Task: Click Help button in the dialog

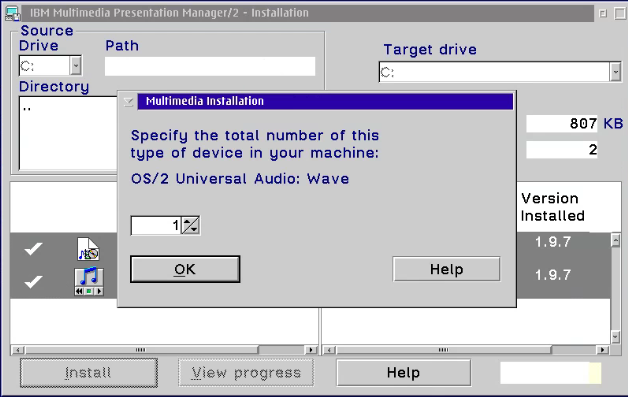Action: 446,269
